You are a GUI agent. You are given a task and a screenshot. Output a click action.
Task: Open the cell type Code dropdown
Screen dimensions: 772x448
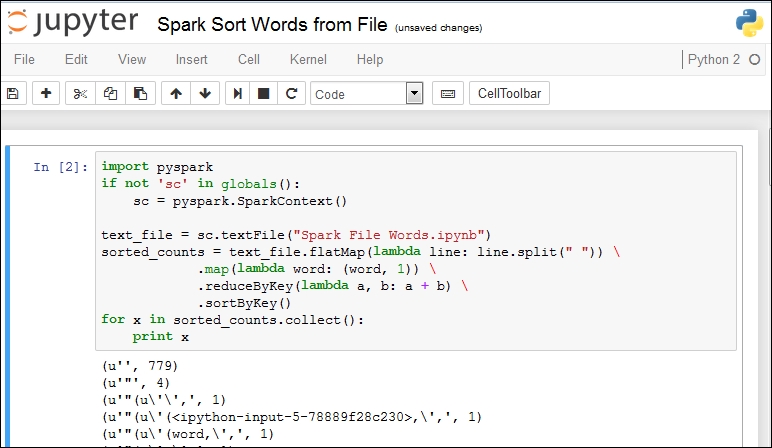point(366,94)
